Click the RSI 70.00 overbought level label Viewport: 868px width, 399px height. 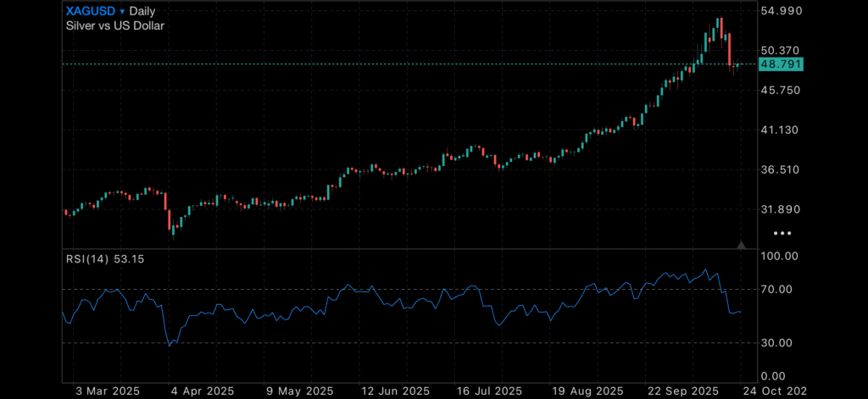tap(777, 290)
